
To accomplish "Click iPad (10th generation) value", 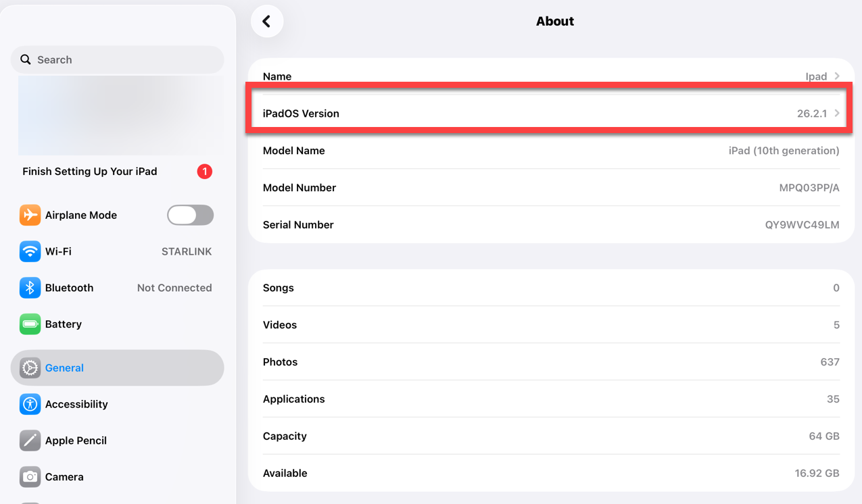I will coord(784,151).
